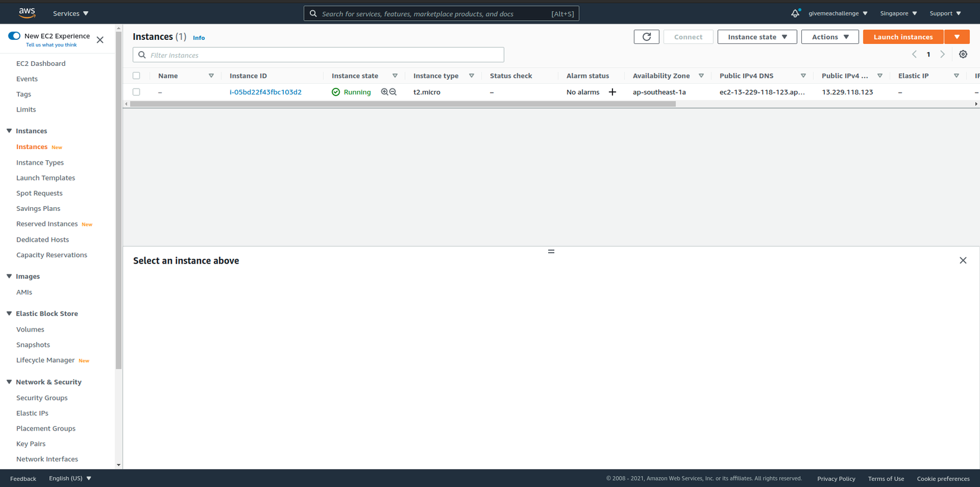Add an alarm with the plus icon
Screen dimensions: 980x487
[612, 92]
